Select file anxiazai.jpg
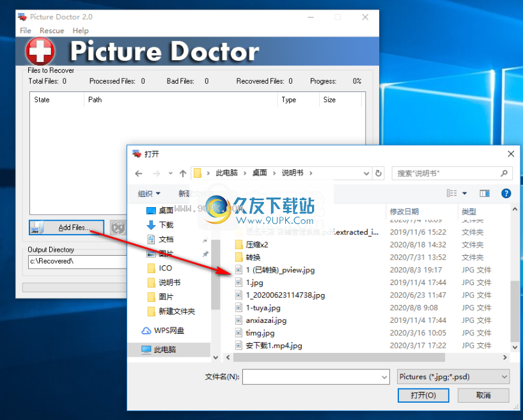The height and width of the screenshot is (420, 523). [x=266, y=320]
